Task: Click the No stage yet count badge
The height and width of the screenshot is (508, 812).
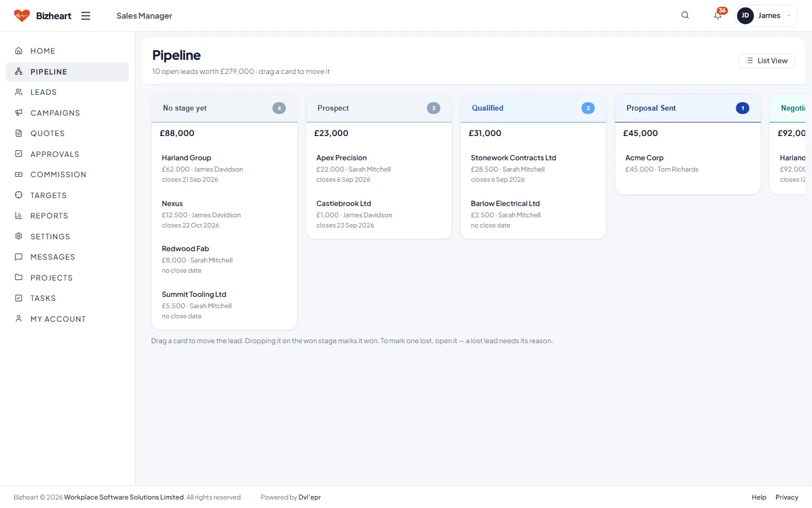Action: click(279, 108)
